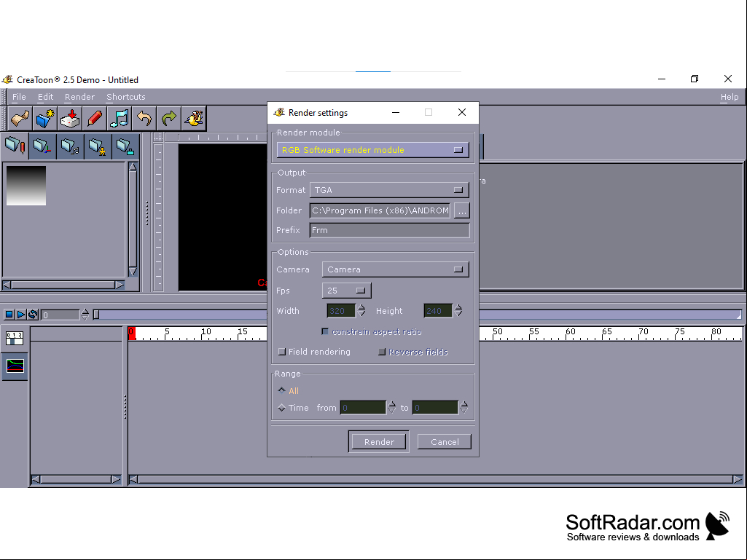Open the folder with music note tab
The height and width of the screenshot is (560, 747).
click(x=71, y=146)
